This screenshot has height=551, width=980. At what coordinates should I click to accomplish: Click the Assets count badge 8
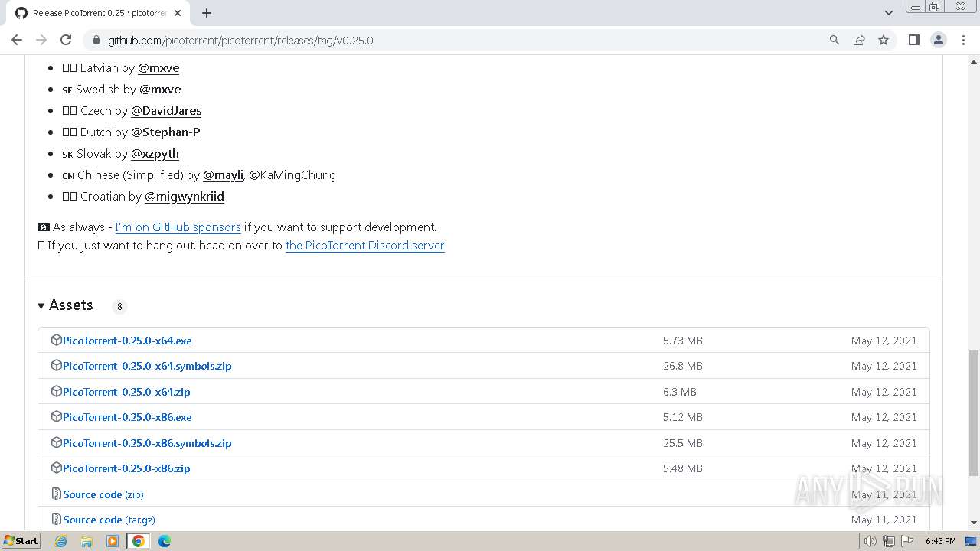click(x=119, y=306)
